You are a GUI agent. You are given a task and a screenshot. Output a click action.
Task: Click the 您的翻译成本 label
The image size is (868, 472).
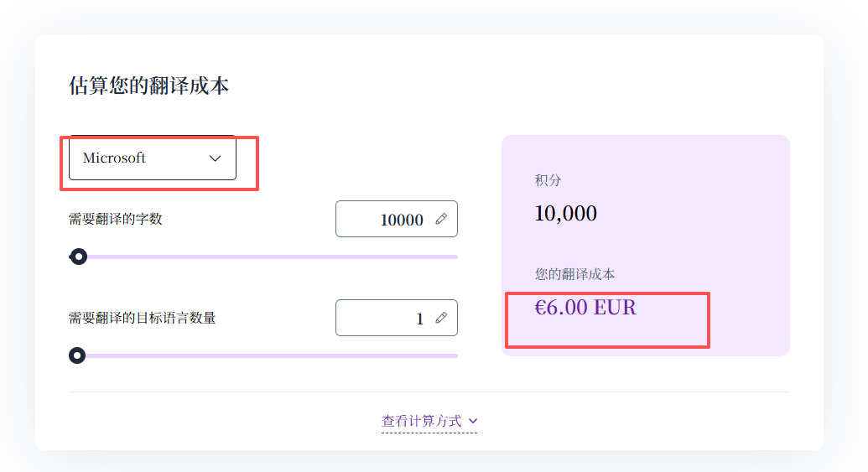coord(575,274)
